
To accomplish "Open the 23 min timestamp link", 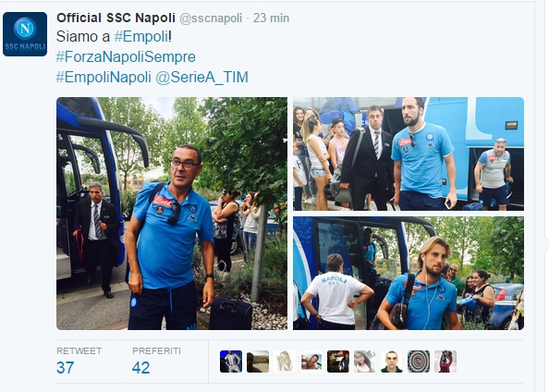I will click(x=271, y=18).
